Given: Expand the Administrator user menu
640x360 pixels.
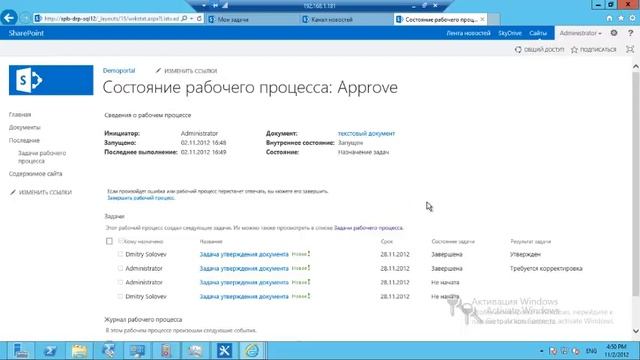Looking at the screenshot, I should pos(580,33).
